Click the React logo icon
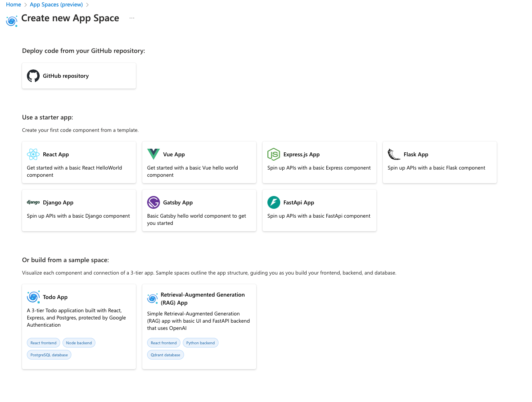 [33, 154]
